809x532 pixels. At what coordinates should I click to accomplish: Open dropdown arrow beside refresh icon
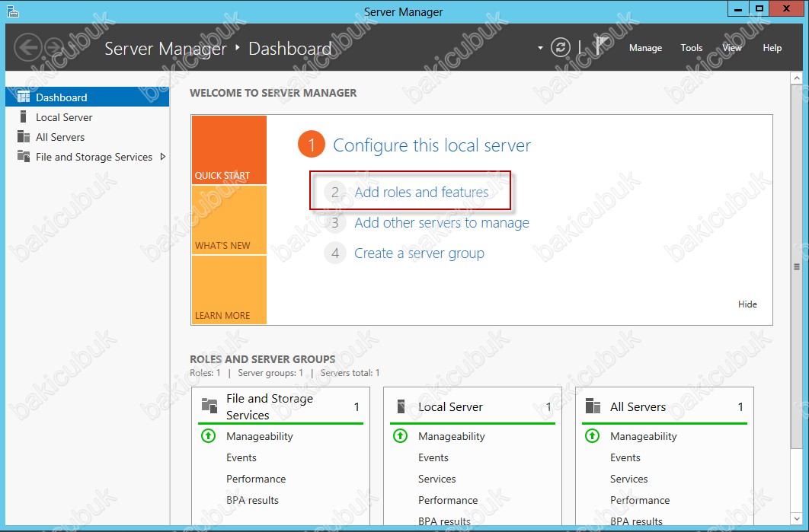click(x=540, y=48)
